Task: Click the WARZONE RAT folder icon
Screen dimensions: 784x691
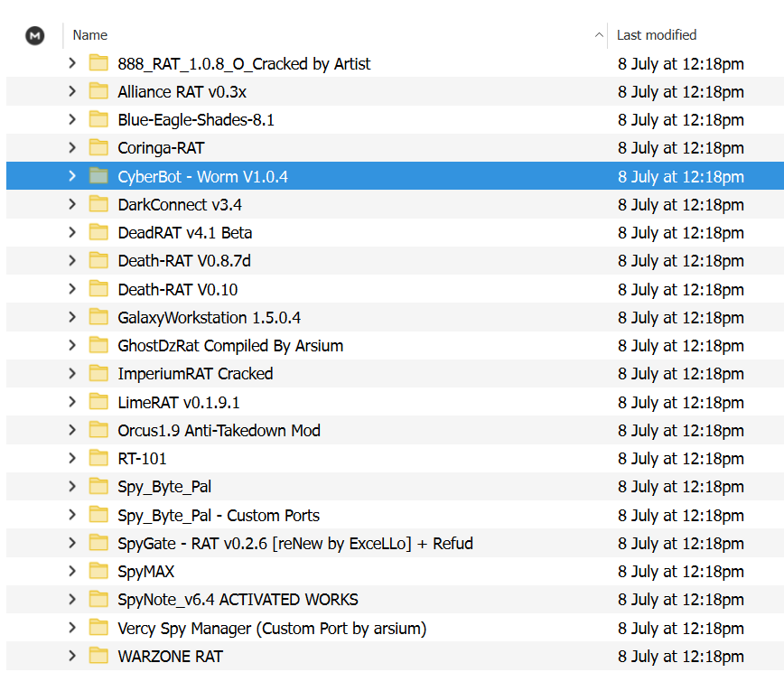Action: 98,656
